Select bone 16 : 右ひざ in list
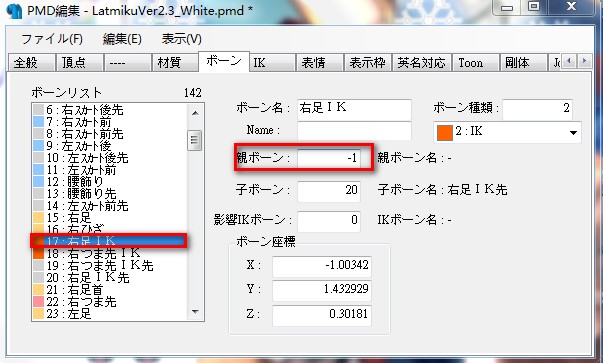This screenshot has width=603, height=363. 110,229
